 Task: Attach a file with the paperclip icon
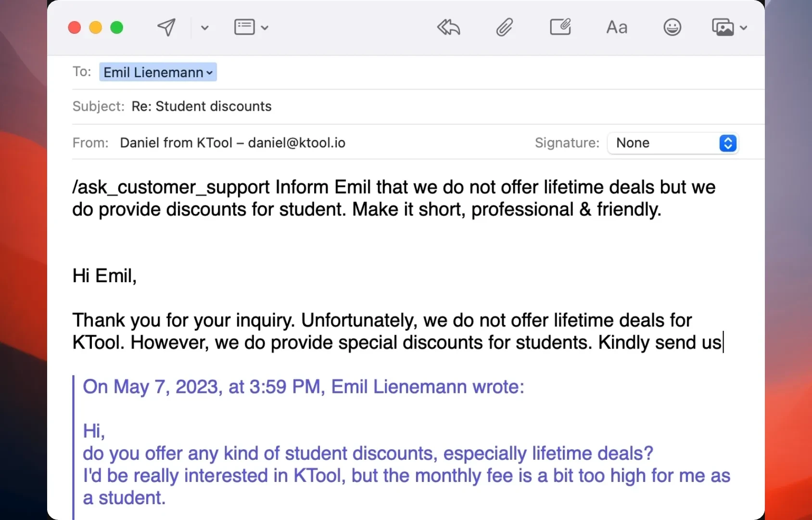coord(504,27)
